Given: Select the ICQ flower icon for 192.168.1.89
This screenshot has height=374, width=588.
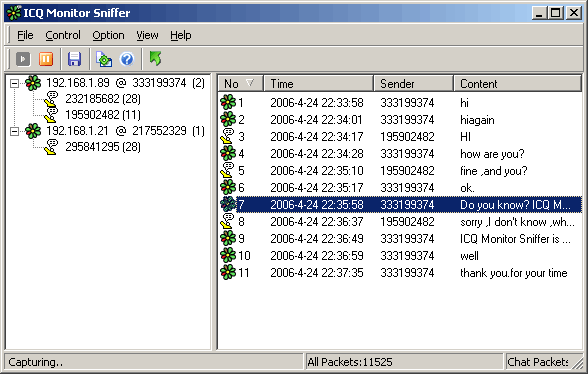Looking at the screenshot, I should (x=33, y=83).
